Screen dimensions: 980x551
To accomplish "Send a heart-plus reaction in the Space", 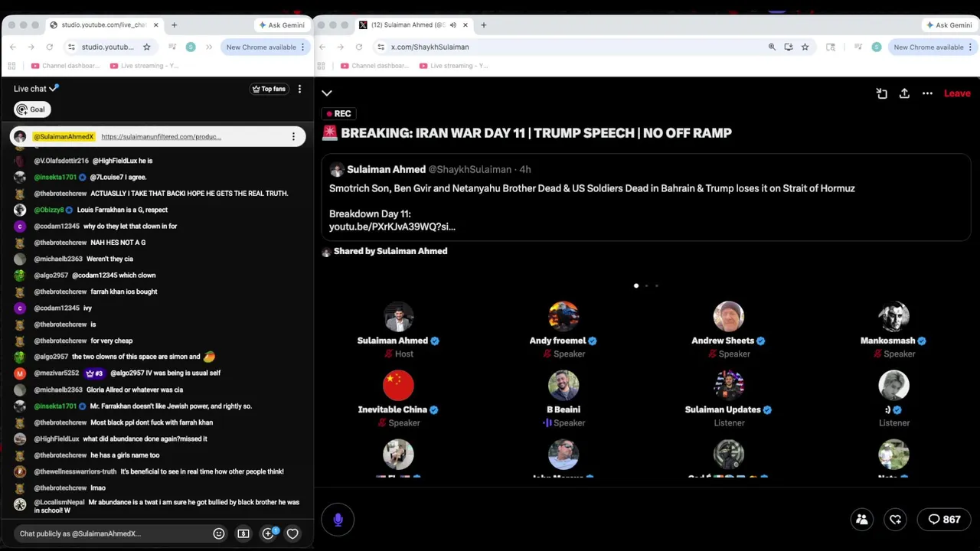I will (896, 520).
